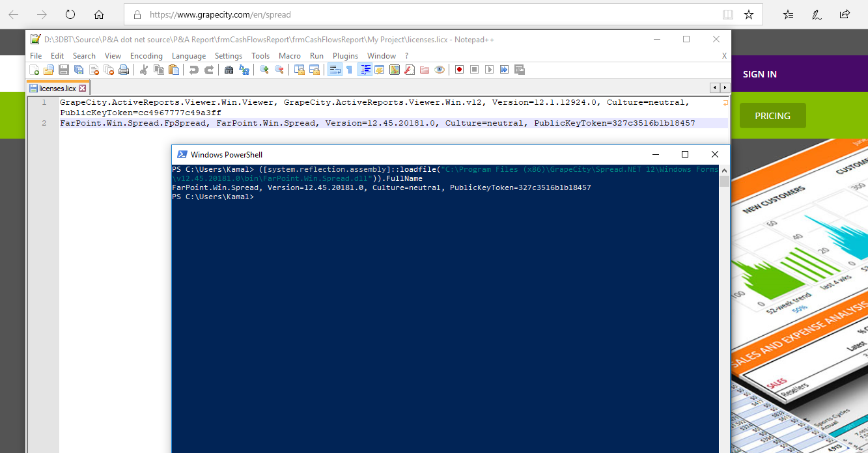
Task: Close the licenses.licx tab with red X
Action: 83,88
